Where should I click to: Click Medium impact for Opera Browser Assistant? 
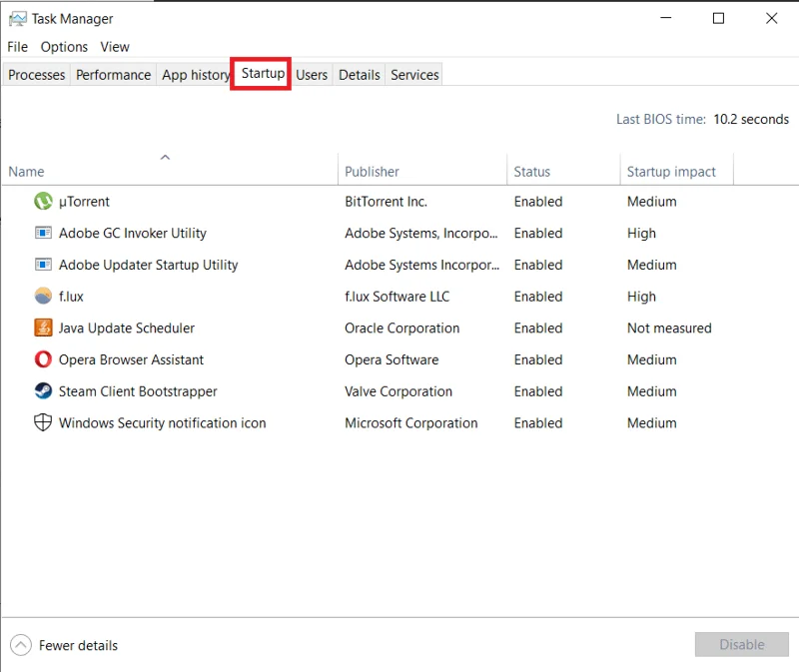click(652, 359)
